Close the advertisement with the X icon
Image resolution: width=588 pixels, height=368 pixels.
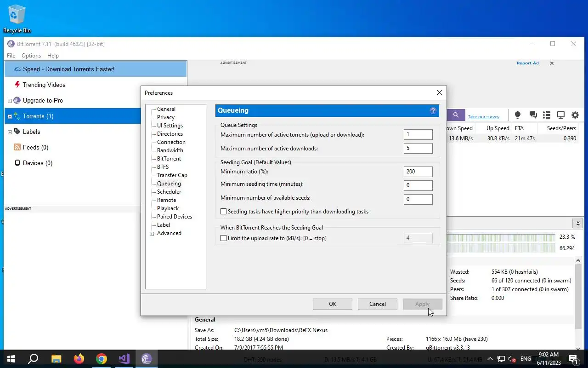[552, 63]
